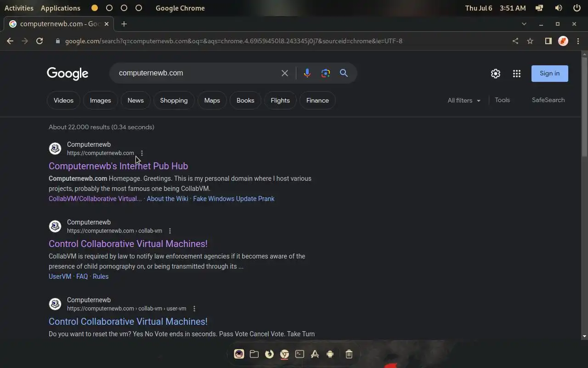
Task: Open the volume icon in the top bar
Action: 559,8
